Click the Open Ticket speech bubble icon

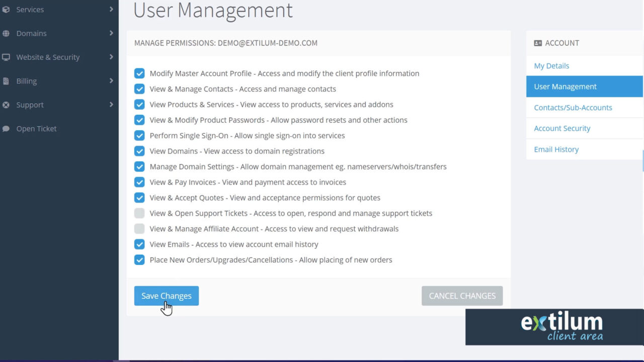[x=7, y=128]
